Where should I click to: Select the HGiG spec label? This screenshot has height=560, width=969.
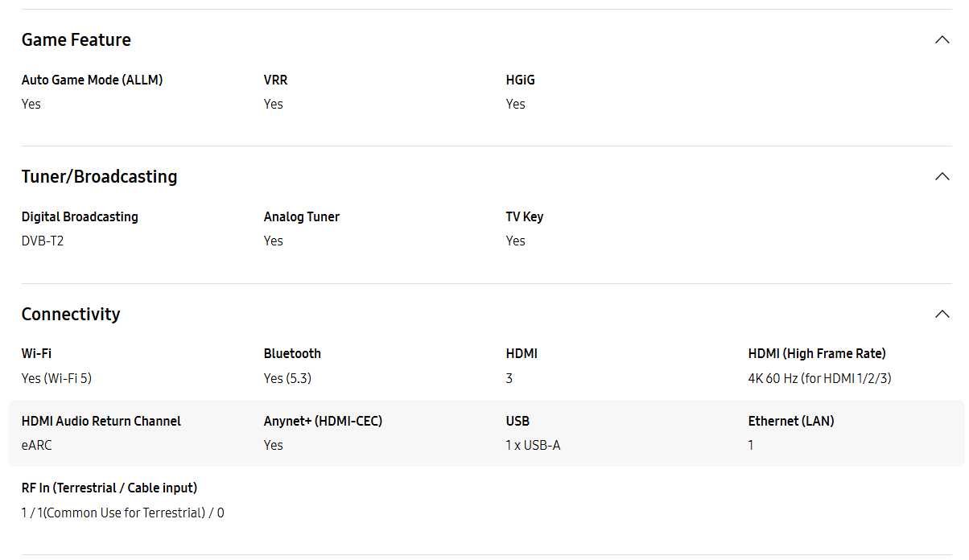[x=521, y=80]
